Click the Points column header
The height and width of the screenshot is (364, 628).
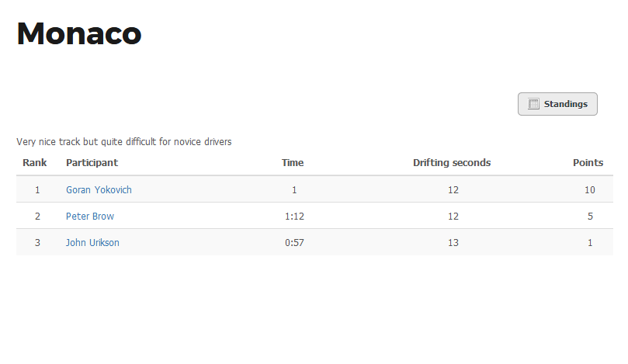pos(588,162)
